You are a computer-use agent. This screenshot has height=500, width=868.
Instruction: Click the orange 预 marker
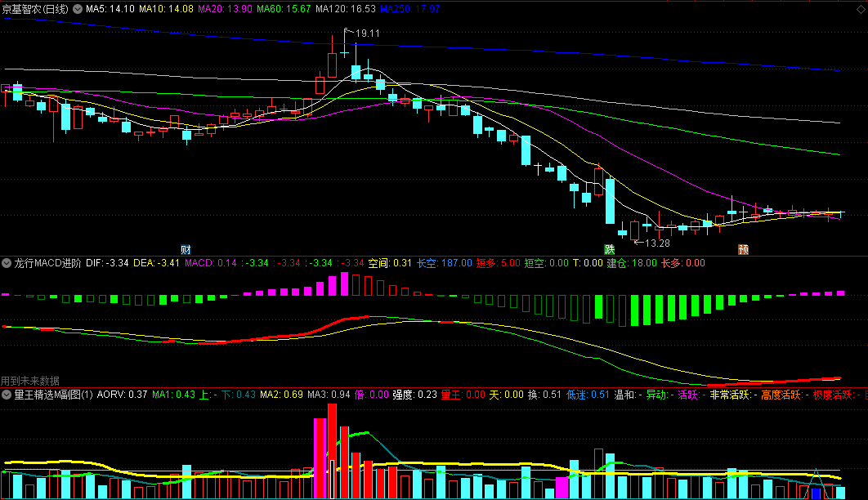744,249
